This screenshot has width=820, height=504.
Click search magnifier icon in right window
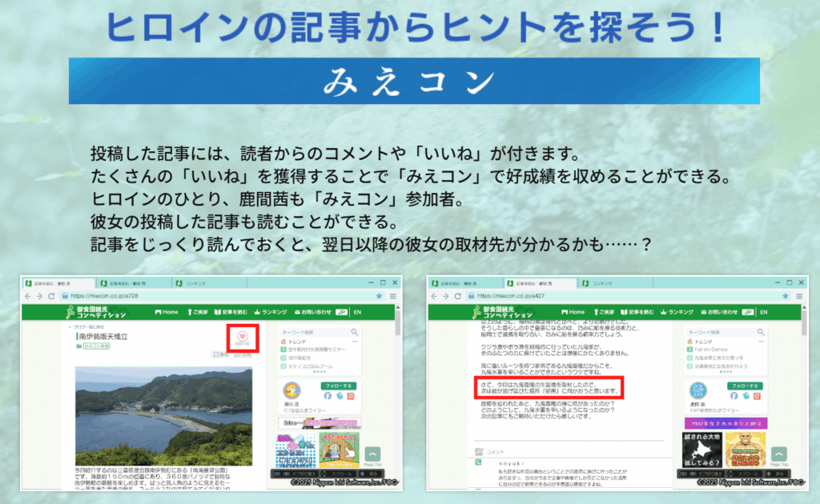(761, 332)
